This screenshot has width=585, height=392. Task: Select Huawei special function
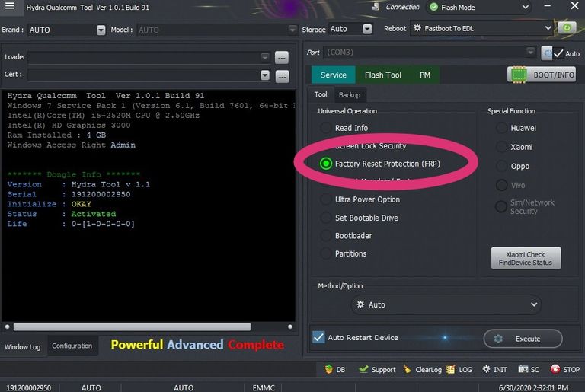click(x=501, y=128)
